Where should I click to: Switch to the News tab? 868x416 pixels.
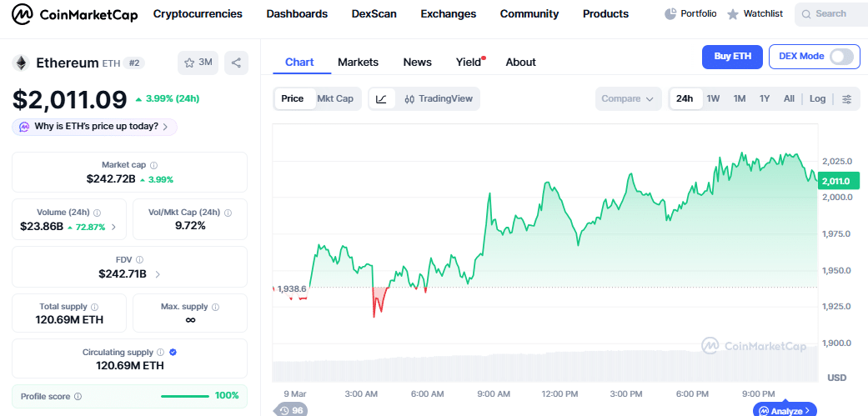click(418, 62)
